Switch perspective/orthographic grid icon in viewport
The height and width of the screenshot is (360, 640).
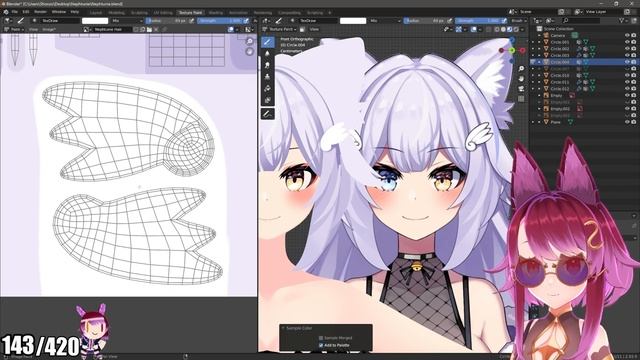coord(521,99)
